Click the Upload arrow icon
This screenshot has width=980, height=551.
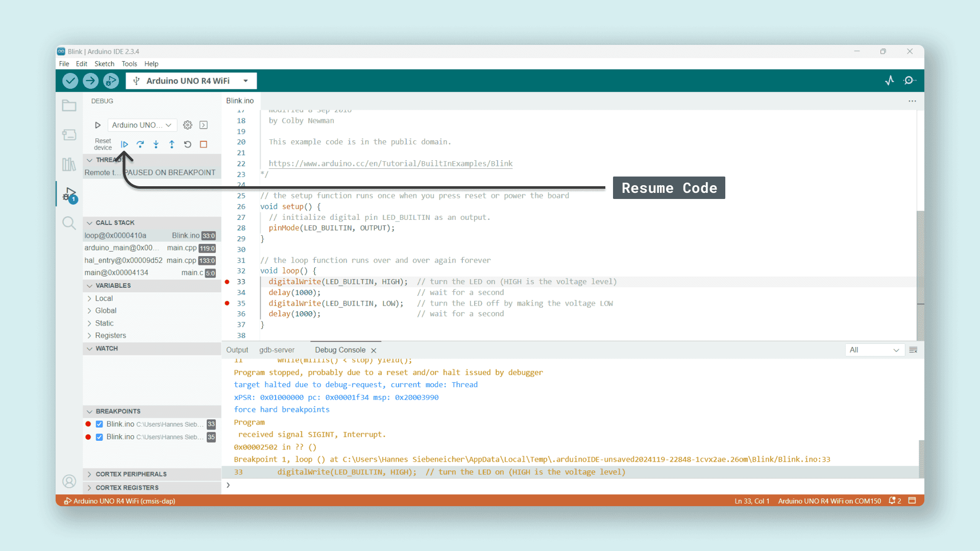pyautogui.click(x=90, y=81)
